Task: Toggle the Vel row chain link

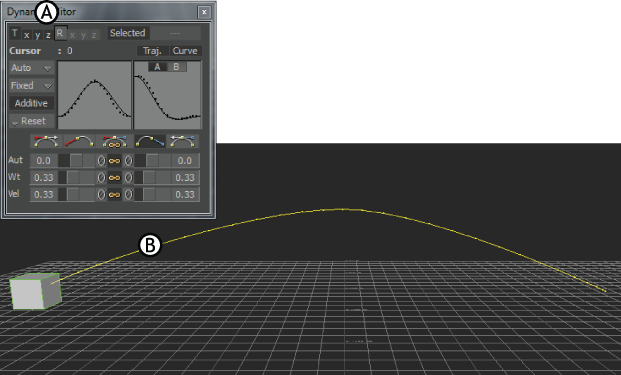Action: 114,195
